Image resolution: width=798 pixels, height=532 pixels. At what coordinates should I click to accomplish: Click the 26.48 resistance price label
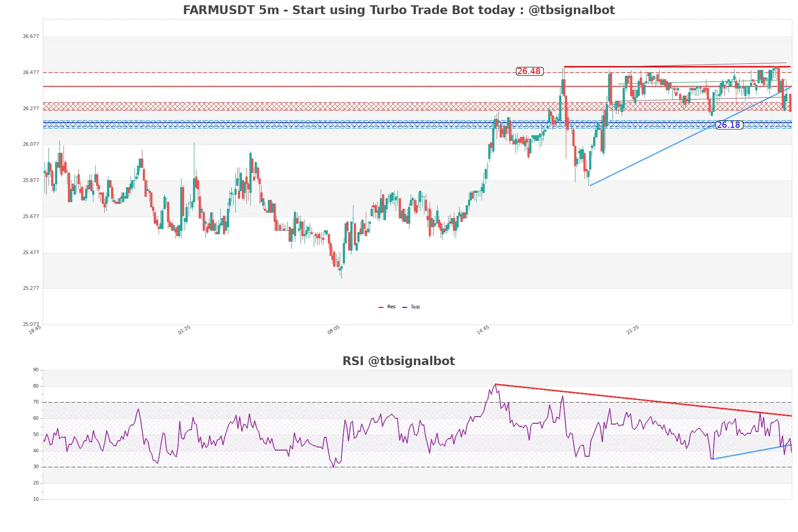tap(529, 71)
